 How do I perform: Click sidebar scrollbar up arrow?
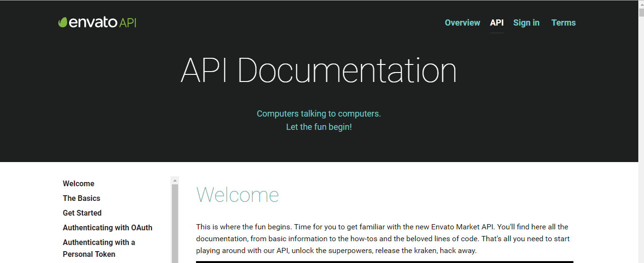[175, 181]
